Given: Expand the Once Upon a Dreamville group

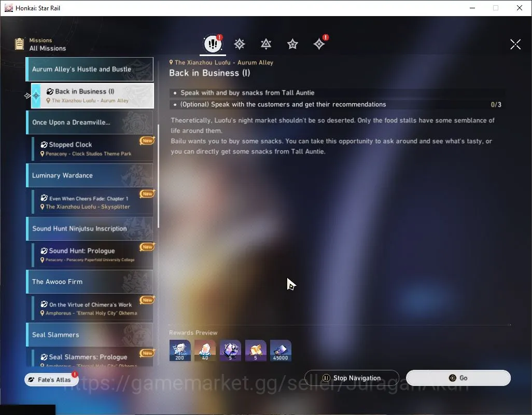Looking at the screenshot, I should click(90, 122).
